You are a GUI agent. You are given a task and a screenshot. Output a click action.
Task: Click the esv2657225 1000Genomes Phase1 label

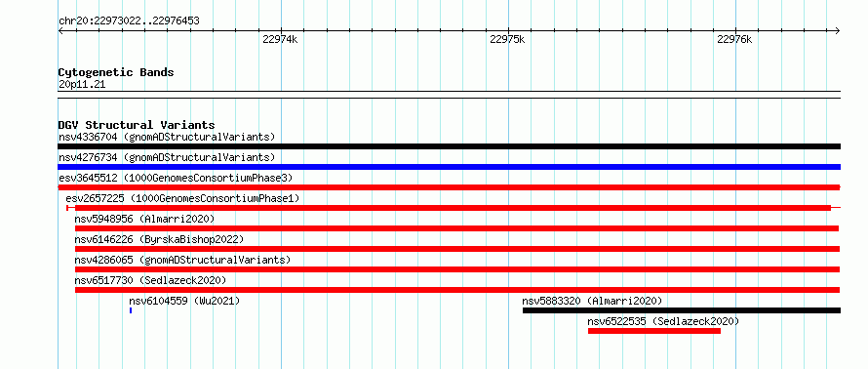pyautogui.click(x=182, y=198)
